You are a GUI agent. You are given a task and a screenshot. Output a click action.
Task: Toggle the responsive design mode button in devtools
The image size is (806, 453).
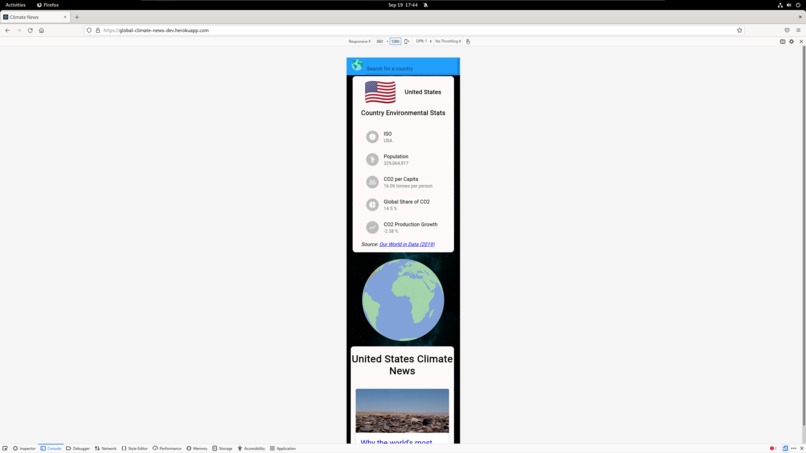coord(785,448)
